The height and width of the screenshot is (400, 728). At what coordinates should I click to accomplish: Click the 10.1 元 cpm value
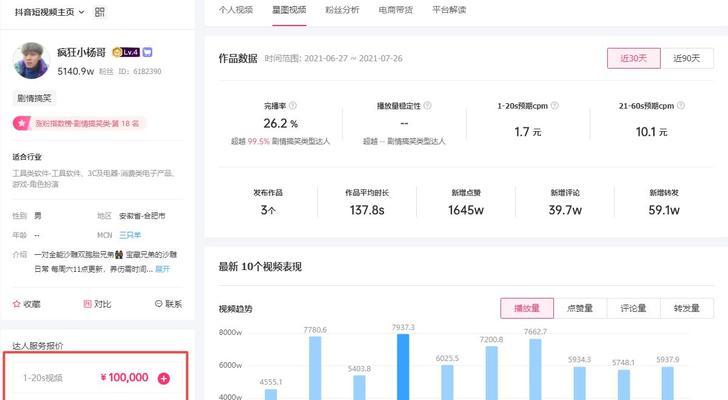click(x=651, y=132)
